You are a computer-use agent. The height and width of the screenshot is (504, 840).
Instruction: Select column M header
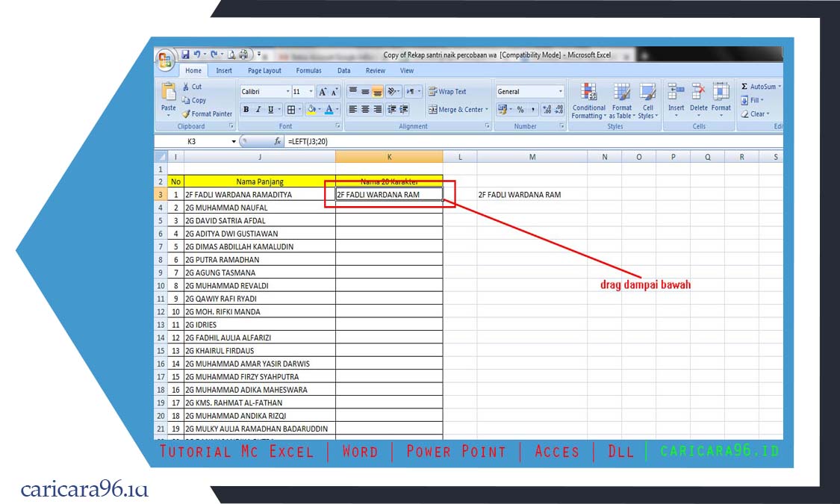click(x=532, y=157)
